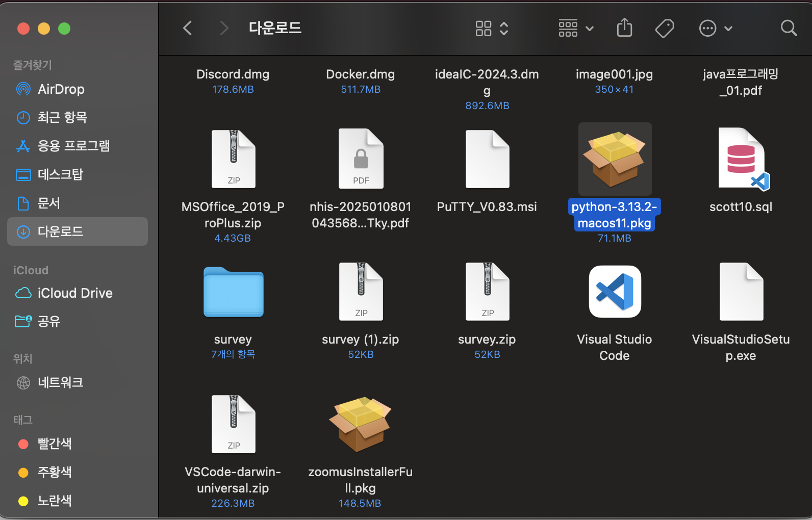Select 최근 항목 in the sidebar
This screenshot has width=812, height=520.
click(x=78, y=118)
